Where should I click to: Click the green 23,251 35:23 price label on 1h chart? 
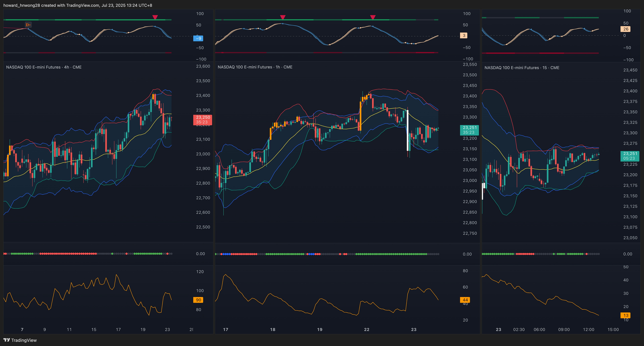tap(470, 130)
